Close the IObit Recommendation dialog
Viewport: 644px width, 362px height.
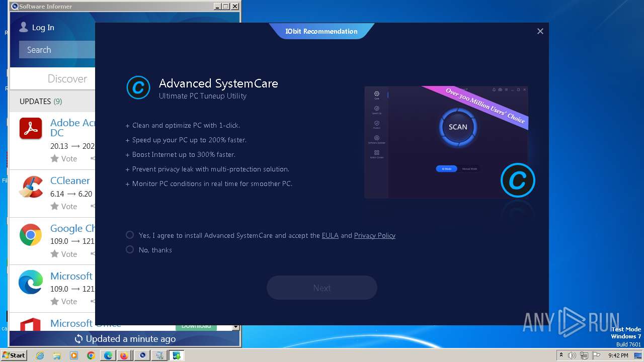tap(540, 31)
